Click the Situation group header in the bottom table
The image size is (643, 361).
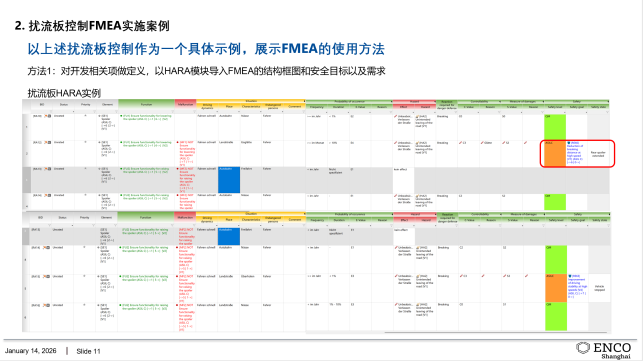coord(251,214)
